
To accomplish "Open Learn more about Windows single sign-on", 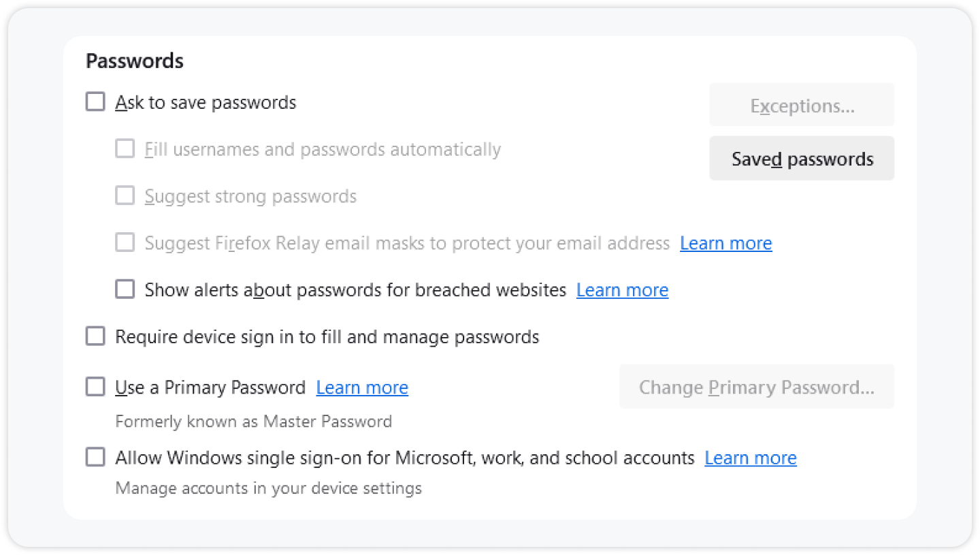I will [x=750, y=457].
